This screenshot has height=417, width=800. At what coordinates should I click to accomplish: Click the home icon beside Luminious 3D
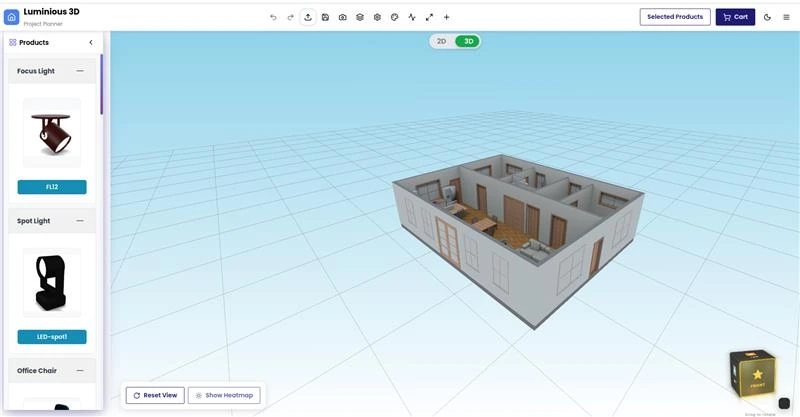(12, 17)
